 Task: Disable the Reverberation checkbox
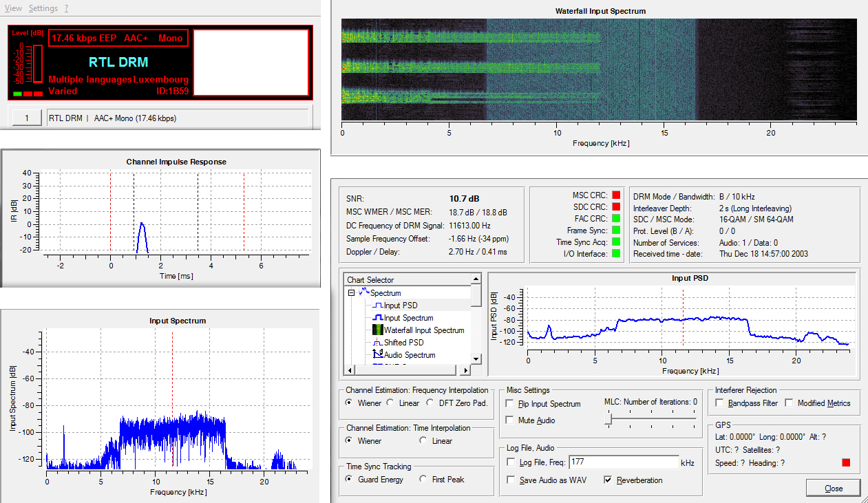click(608, 480)
